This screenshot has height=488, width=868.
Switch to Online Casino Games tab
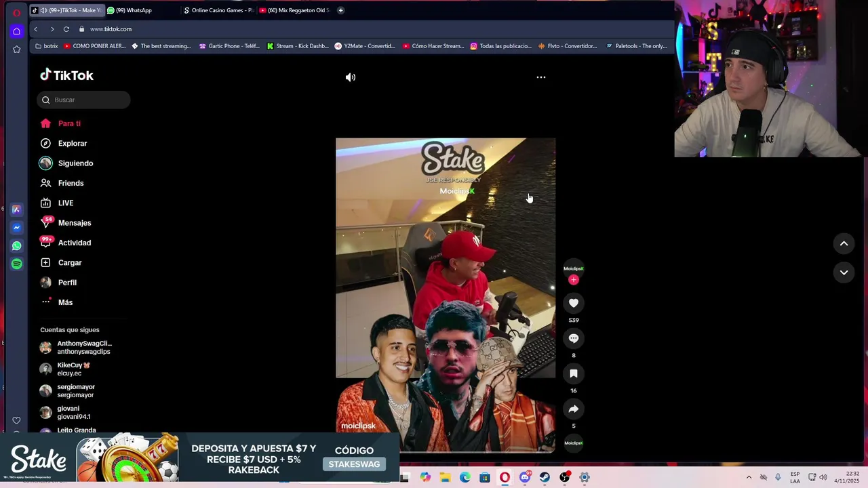(x=217, y=10)
